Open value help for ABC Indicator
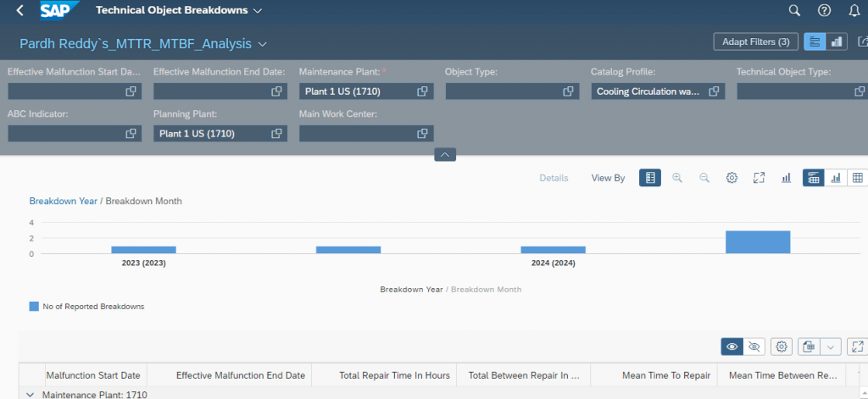The height and width of the screenshot is (399, 868). click(x=131, y=133)
